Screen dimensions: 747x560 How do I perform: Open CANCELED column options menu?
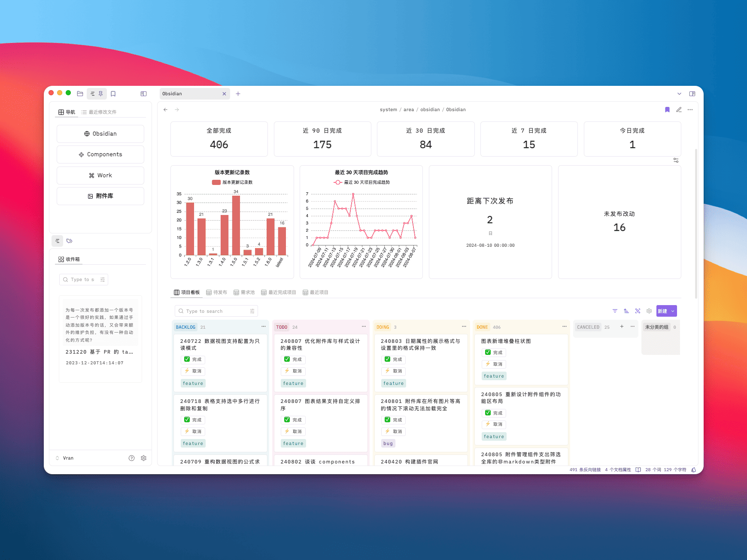[x=632, y=327]
